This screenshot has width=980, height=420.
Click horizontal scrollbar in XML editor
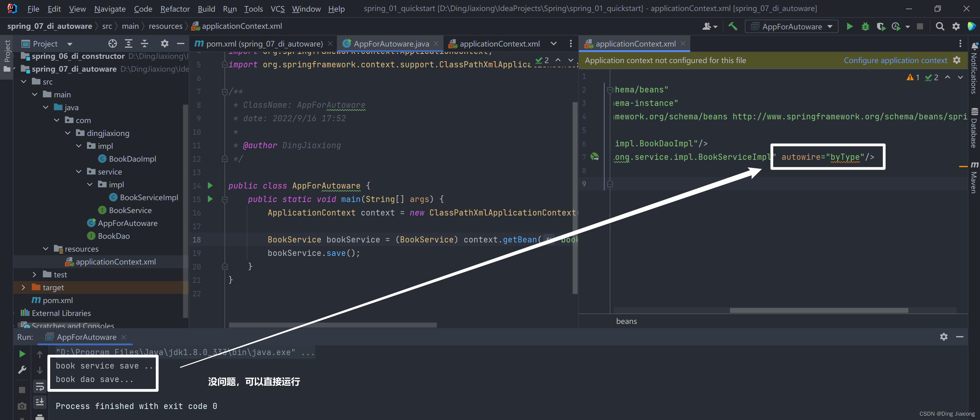[818, 310]
